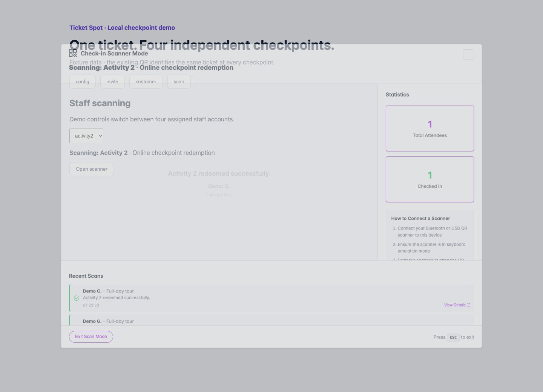The width and height of the screenshot is (543, 392).
Task: Open View Details for the 07:25:23 scan
Action: (457, 305)
